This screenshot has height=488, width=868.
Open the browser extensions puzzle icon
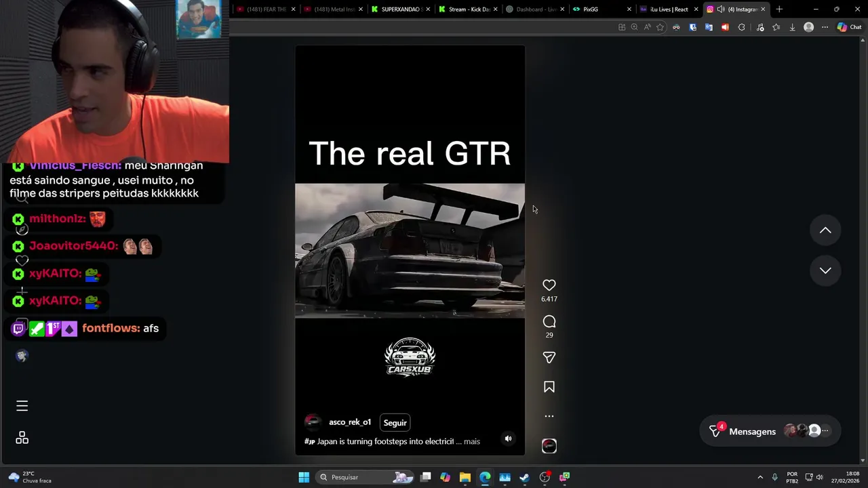pyautogui.click(x=741, y=27)
